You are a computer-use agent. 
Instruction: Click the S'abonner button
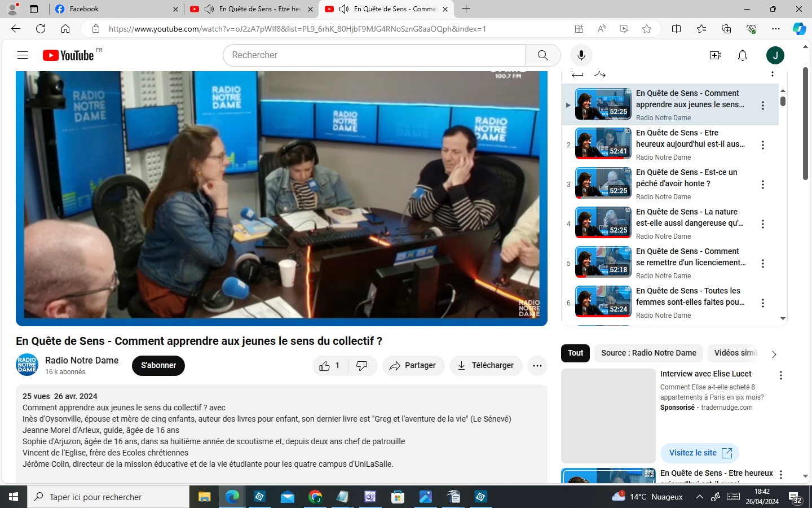[x=158, y=366]
